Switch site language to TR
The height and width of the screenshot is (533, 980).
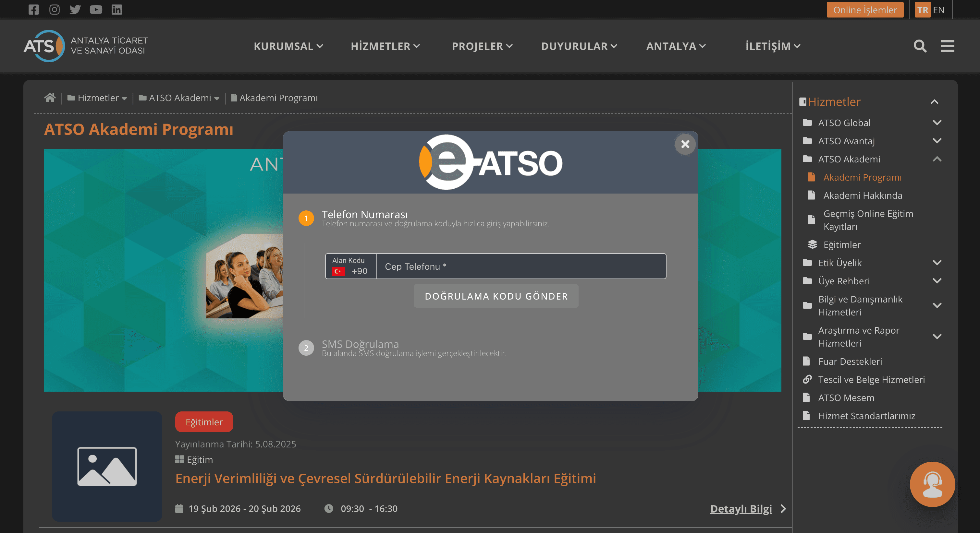point(922,10)
